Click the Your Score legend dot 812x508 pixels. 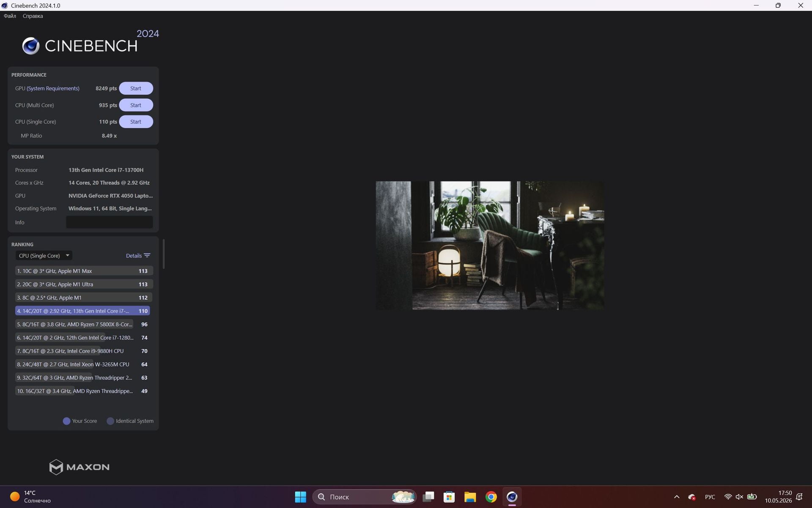pos(66,421)
